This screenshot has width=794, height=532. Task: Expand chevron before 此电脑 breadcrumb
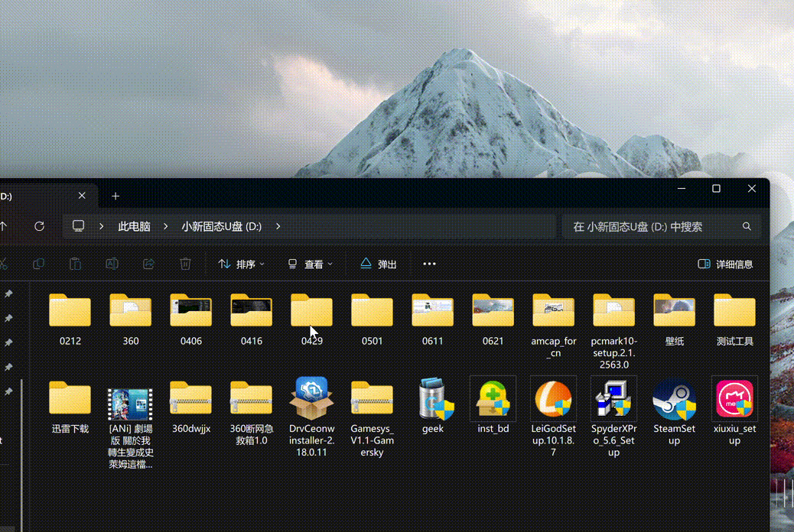tap(101, 226)
